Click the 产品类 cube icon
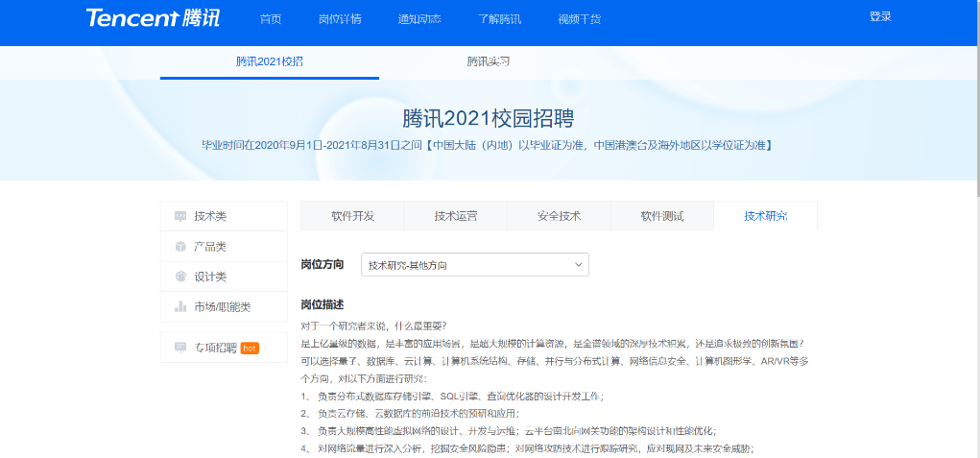The width and height of the screenshot is (980, 458). pyautogui.click(x=180, y=246)
